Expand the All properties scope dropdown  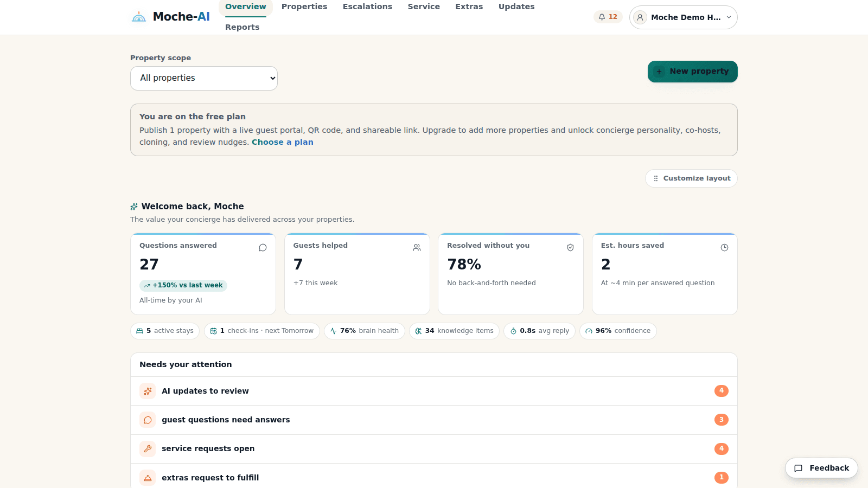pyautogui.click(x=204, y=78)
